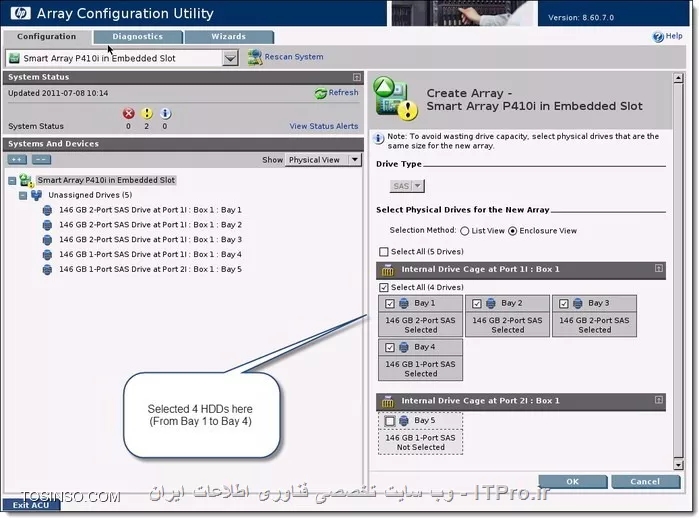The image size is (699, 518).
Task: Click the collapse all (--) tree button
Action: click(x=41, y=160)
